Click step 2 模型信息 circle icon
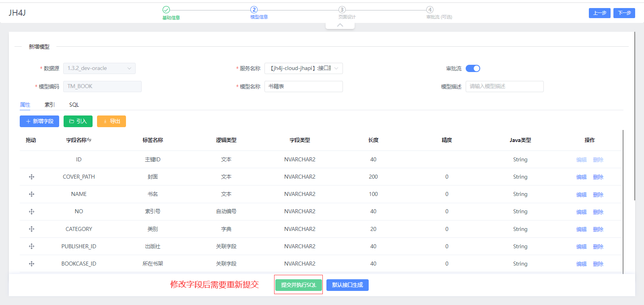This screenshot has height=305, width=644. [254, 10]
